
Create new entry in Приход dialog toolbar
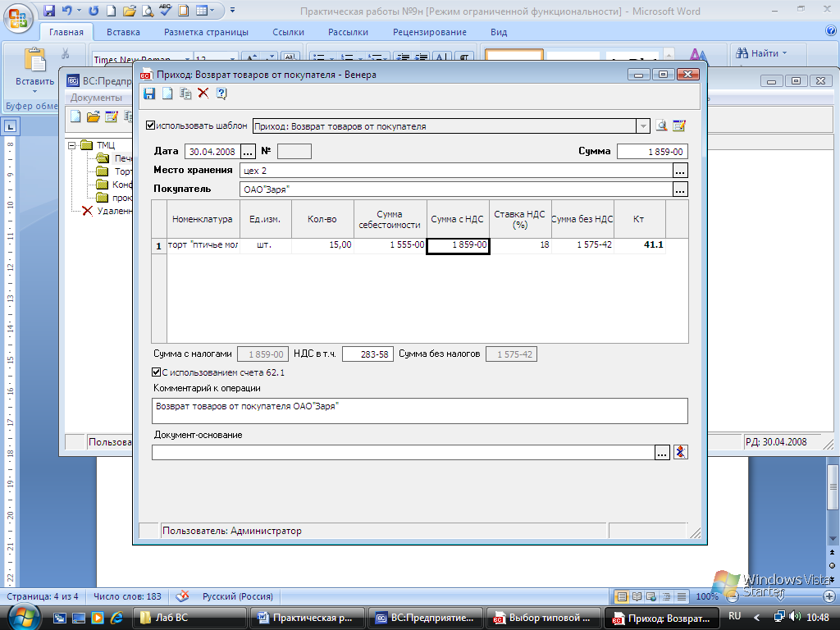(167, 94)
